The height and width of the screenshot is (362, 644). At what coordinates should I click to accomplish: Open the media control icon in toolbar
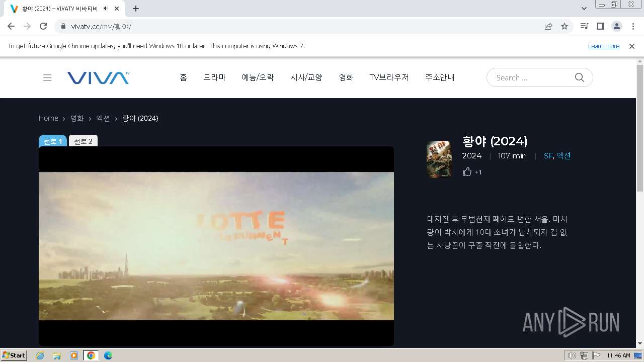[x=584, y=26]
